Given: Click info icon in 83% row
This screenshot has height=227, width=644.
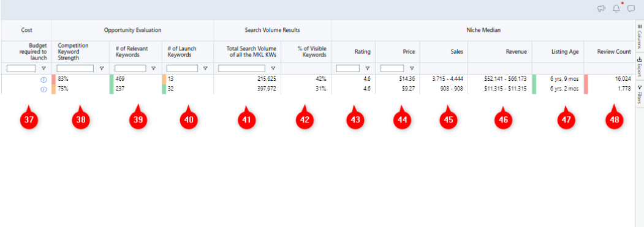Looking at the screenshot, I should [x=44, y=79].
